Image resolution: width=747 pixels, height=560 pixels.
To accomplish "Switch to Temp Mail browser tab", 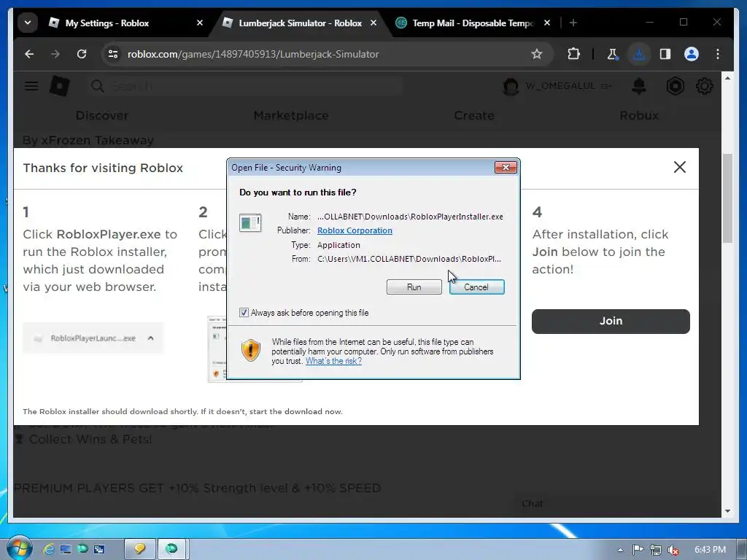I will point(473,23).
